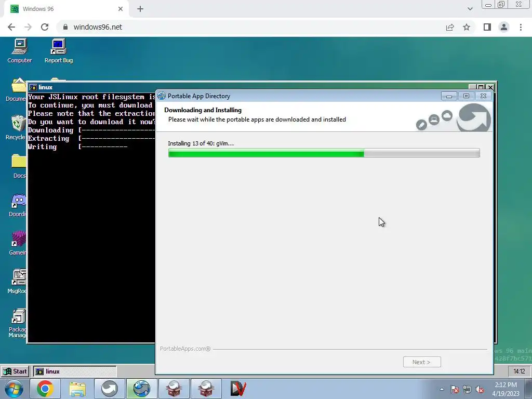Open the PortableApps platform taskbar icon
This screenshot has height=399, width=532.
coord(109,389)
